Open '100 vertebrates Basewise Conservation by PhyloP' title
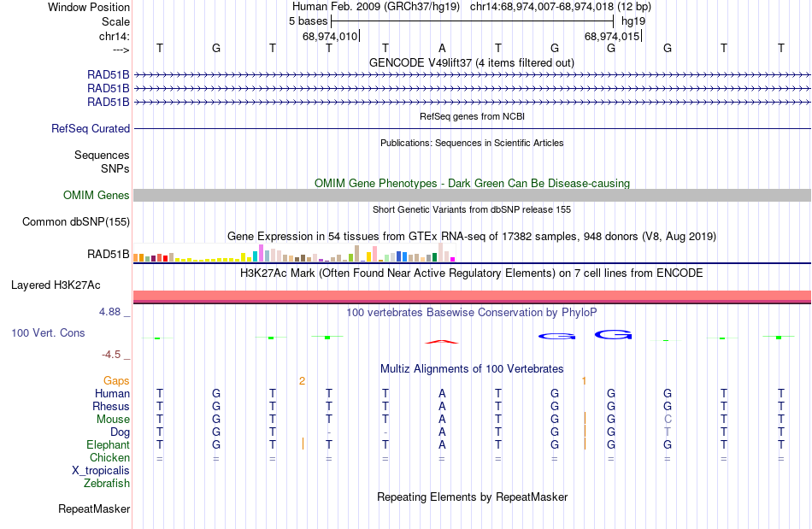812x529 pixels. click(x=472, y=312)
